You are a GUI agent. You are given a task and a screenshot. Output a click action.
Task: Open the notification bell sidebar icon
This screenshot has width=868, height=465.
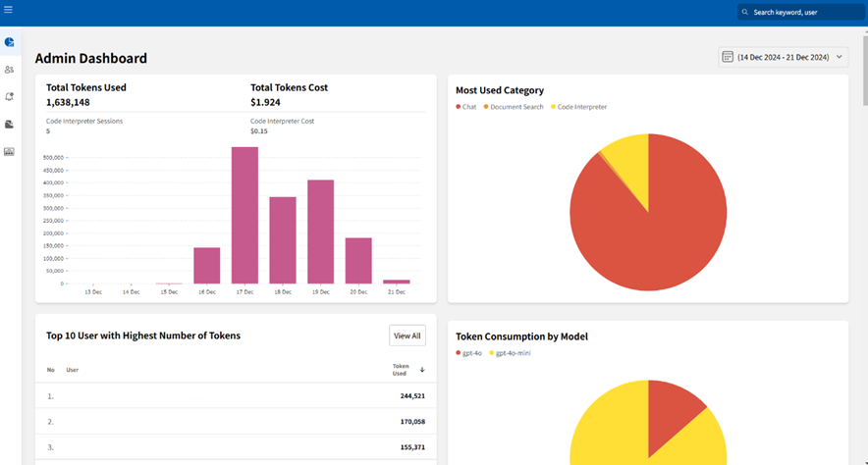tap(10, 97)
